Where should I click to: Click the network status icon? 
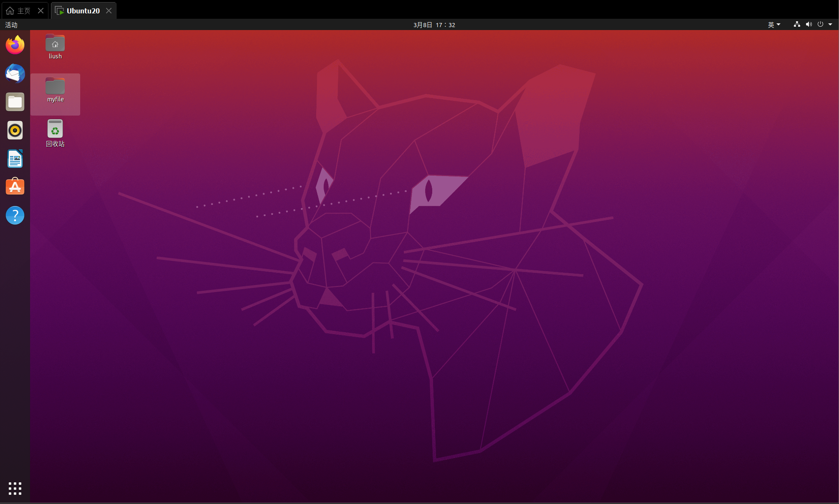(797, 24)
